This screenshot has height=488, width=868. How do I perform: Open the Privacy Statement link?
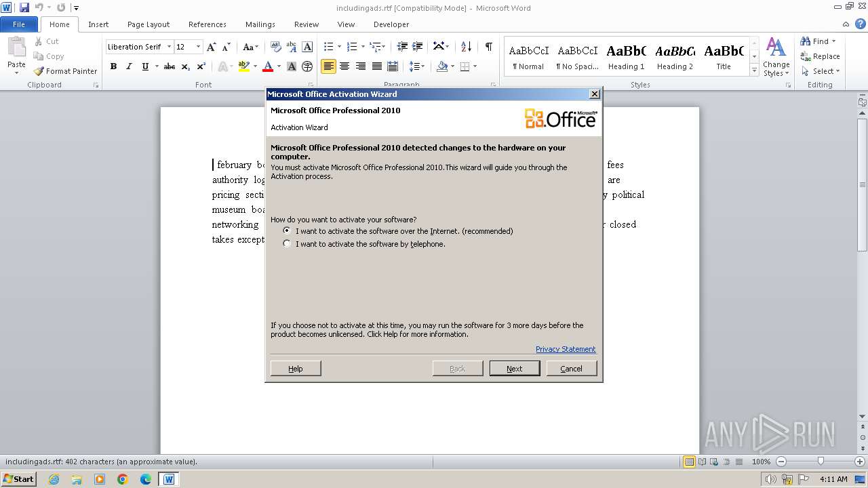coord(566,349)
